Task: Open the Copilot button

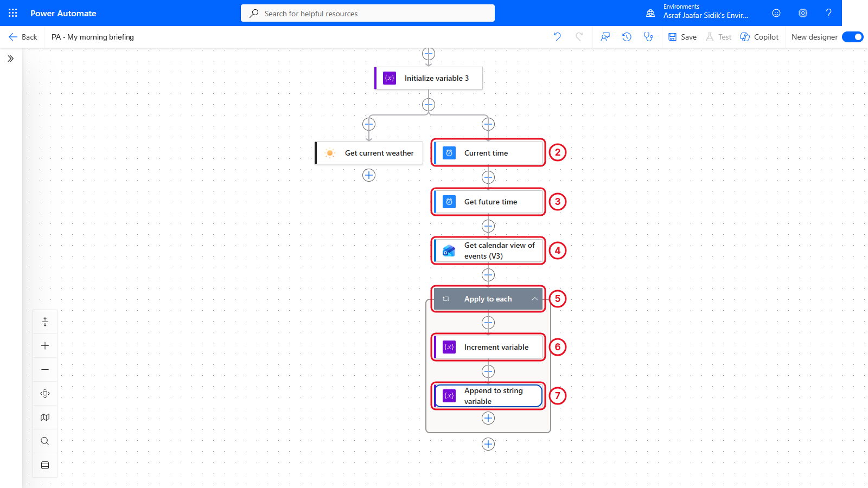Action: [x=759, y=37]
